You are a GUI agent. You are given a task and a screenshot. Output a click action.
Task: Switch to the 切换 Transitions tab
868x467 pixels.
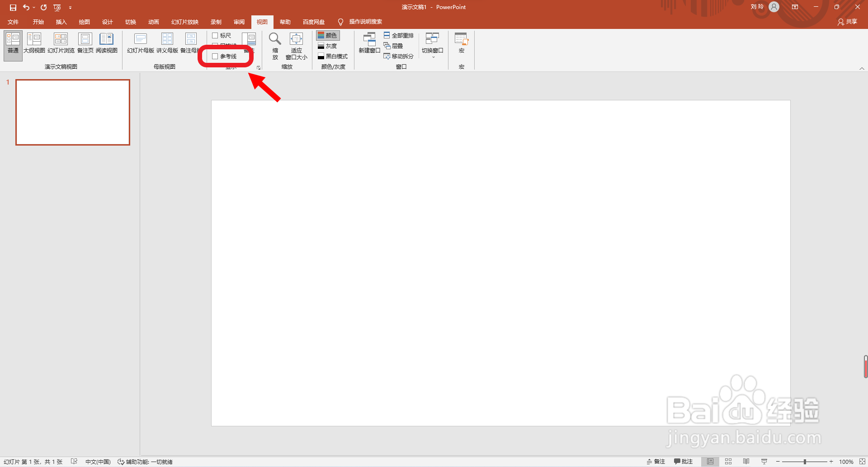point(131,22)
